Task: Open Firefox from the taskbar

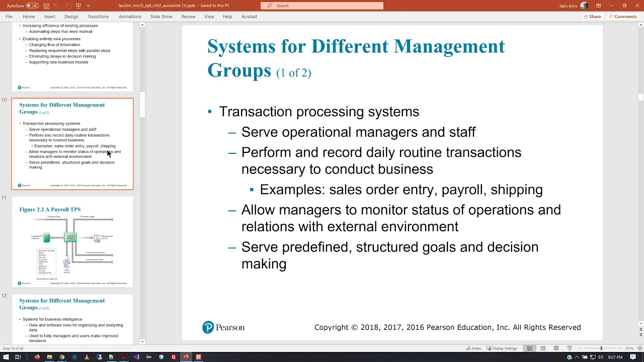Action: 37,357
